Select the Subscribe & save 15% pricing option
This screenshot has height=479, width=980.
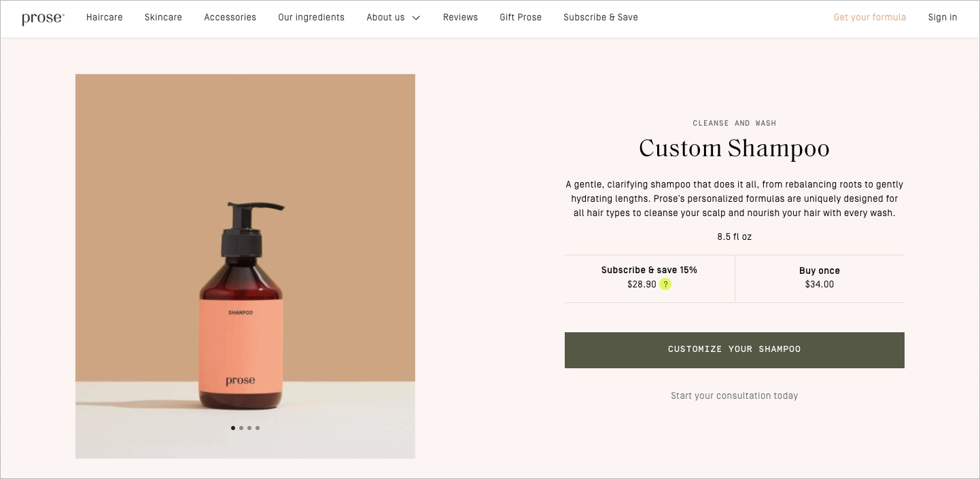[649, 277]
